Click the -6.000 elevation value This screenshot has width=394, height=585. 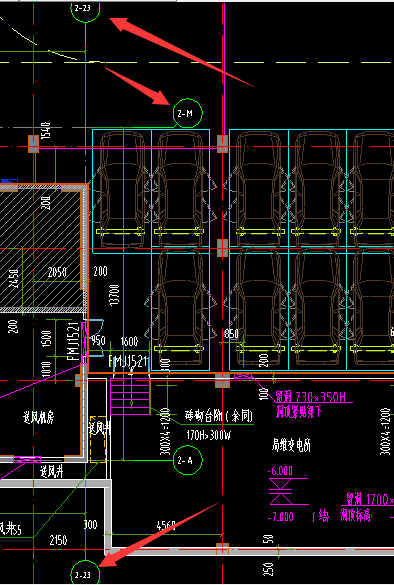[x=280, y=471]
